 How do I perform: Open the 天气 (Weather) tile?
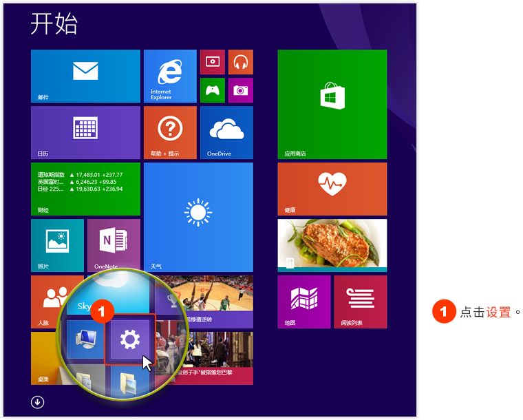(x=198, y=217)
